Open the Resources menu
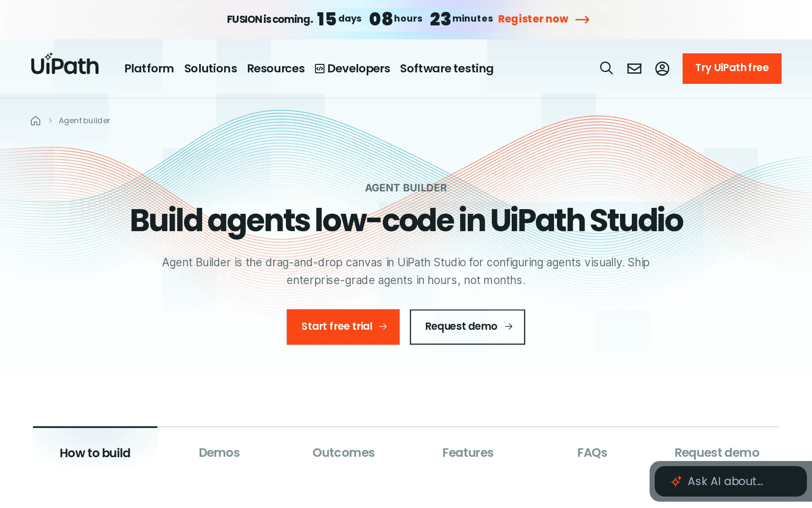The height and width of the screenshot is (508, 812). (x=276, y=69)
